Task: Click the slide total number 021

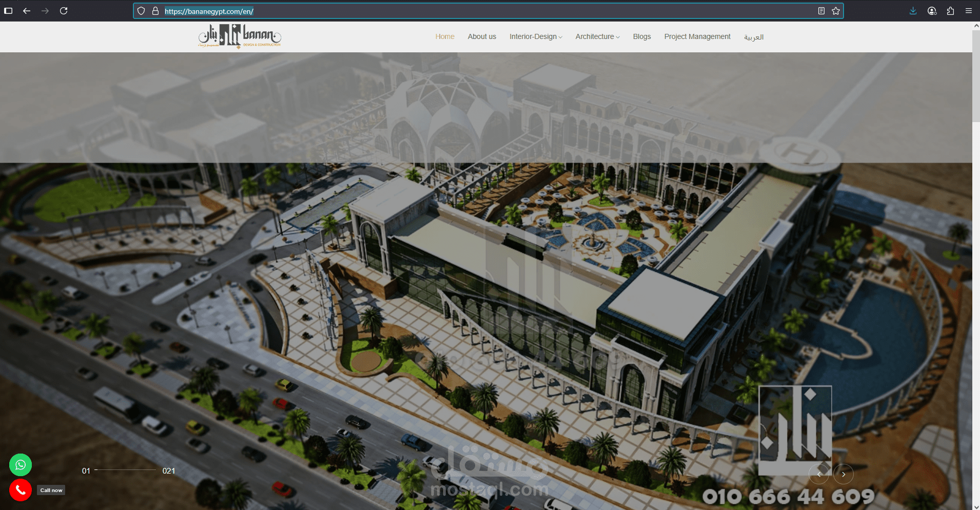Action: pyautogui.click(x=169, y=471)
